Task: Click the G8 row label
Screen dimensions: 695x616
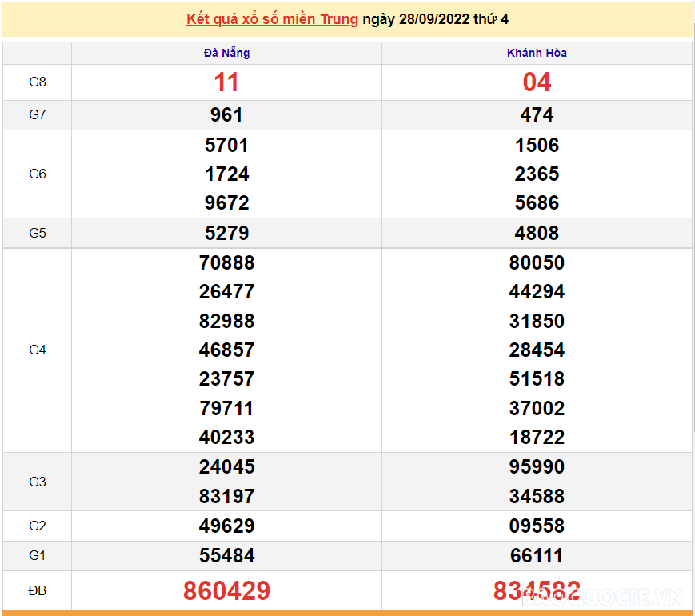Action: pyautogui.click(x=38, y=82)
